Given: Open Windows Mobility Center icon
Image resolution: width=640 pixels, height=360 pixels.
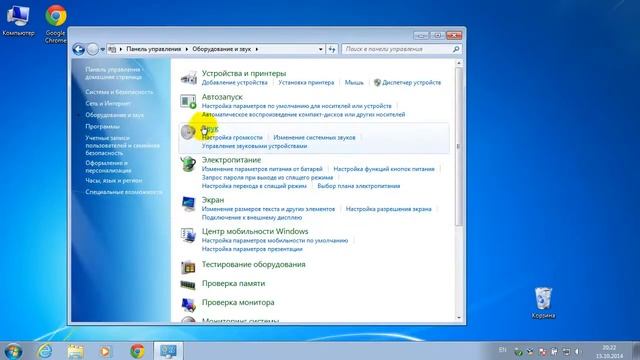Looking at the screenshot, I should 188,235.
